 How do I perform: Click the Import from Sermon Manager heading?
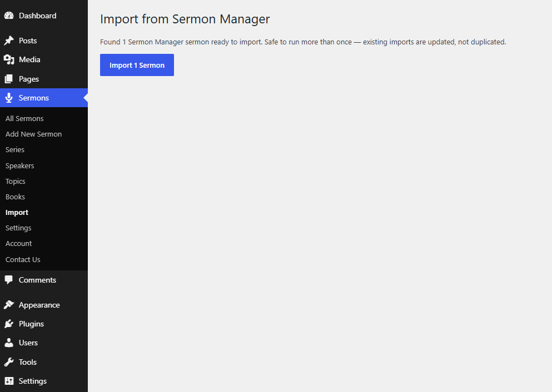point(185,19)
